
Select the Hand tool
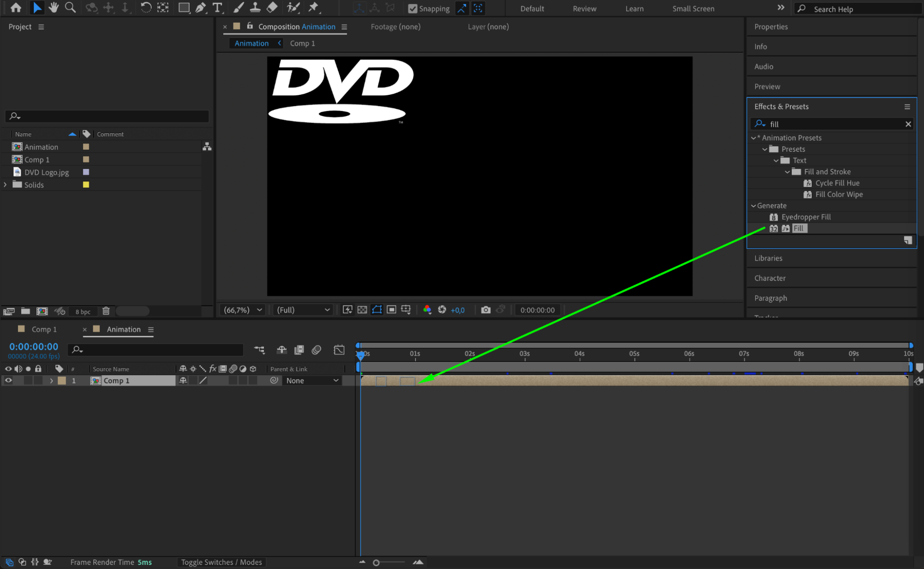(54, 7)
